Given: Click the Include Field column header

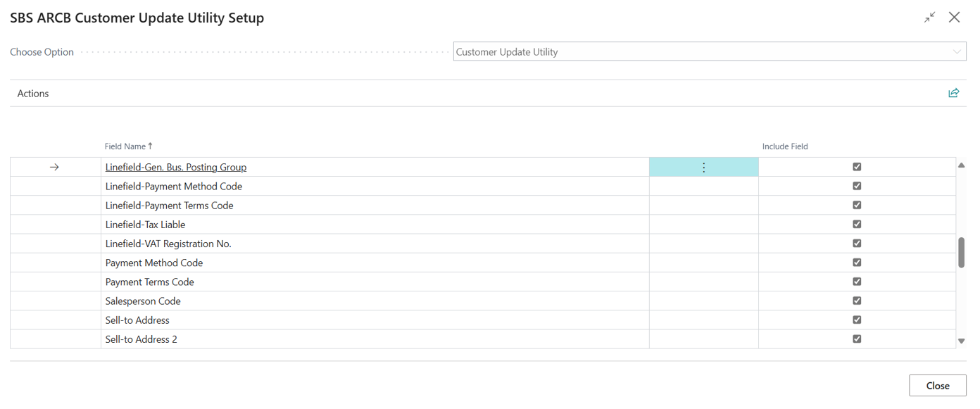Looking at the screenshot, I should pos(785,146).
